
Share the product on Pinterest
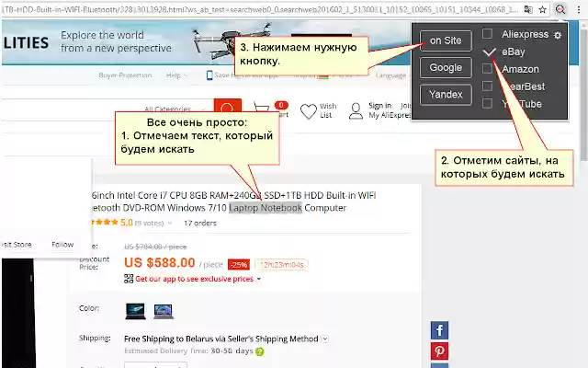click(439, 351)
